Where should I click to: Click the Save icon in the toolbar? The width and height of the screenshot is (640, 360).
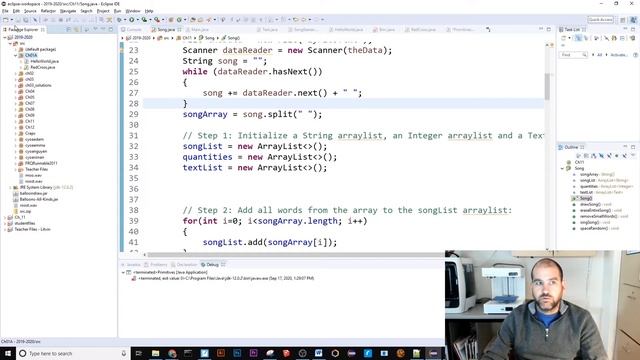pos(18,20)
